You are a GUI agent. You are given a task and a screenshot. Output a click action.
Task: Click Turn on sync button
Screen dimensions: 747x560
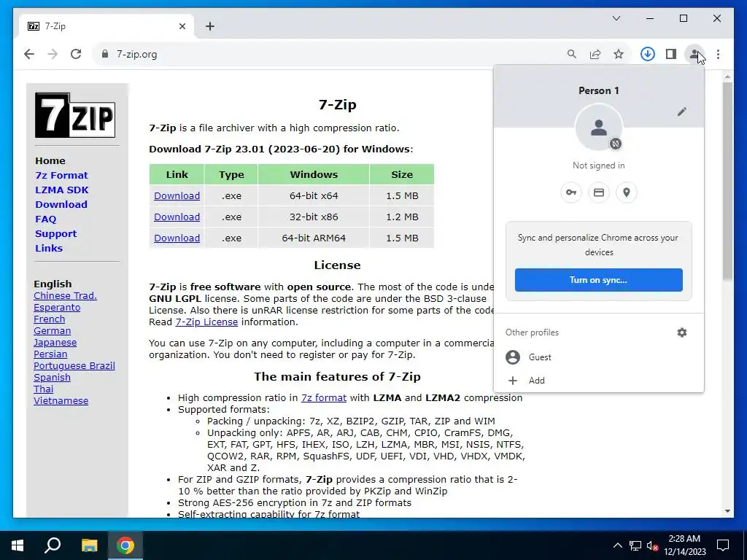pos(599,280)
